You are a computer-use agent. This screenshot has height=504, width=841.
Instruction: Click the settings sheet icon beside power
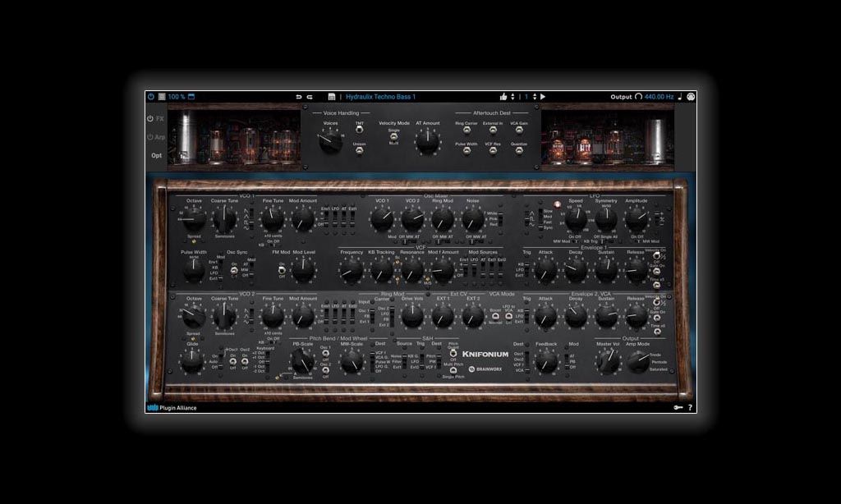coord(162,97)
